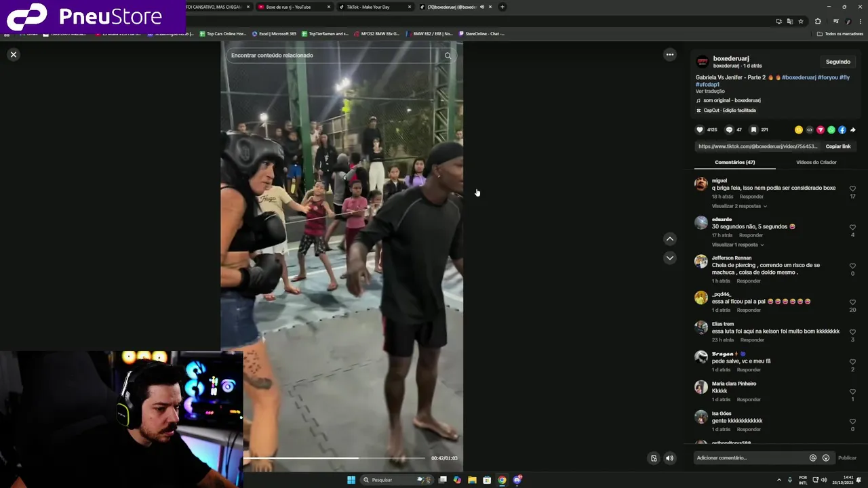Like miguel's comment
868x488 pixels.
pos(852,188)
